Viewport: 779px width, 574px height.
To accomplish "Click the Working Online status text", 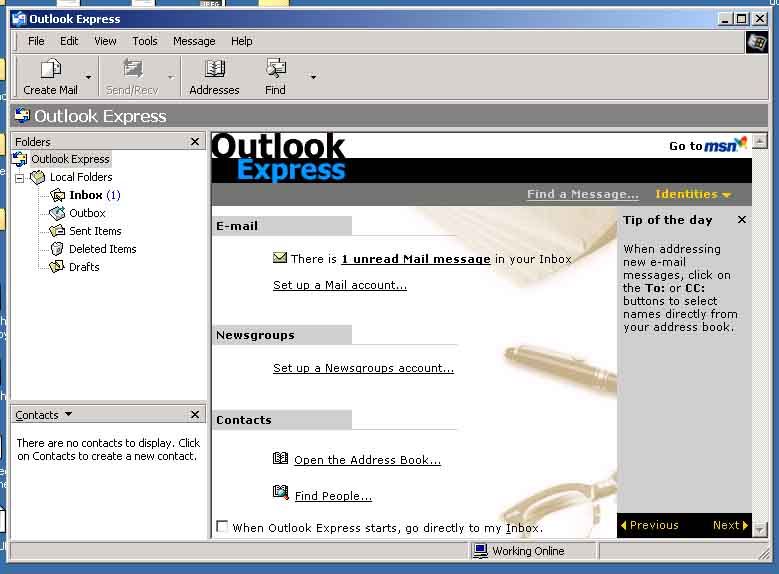I will coord(528,551).
